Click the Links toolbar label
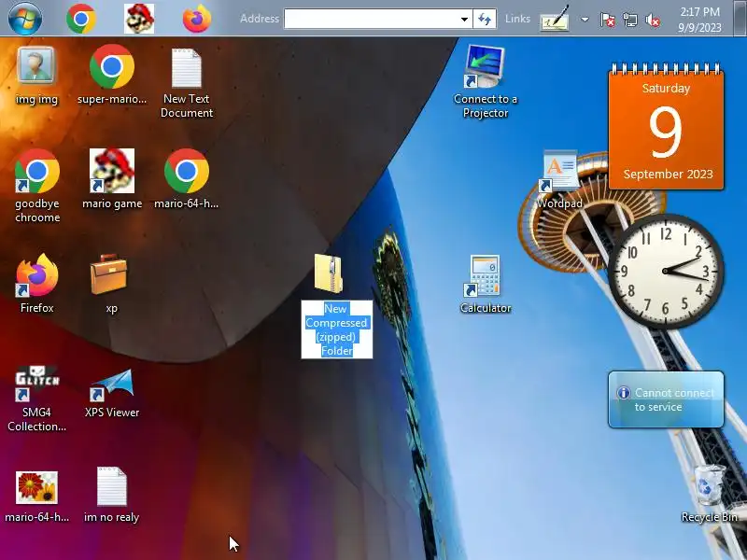The height and width of the screenshot is (560, 747). [x=517, y=19]
